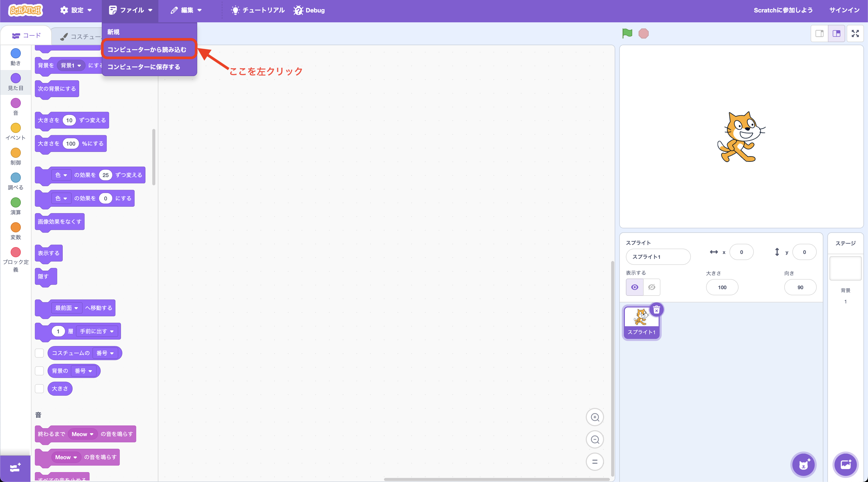Select コンピューターから読み込む menu item
The height and width of the screenshot is (482, 868).
click(147, 49)
